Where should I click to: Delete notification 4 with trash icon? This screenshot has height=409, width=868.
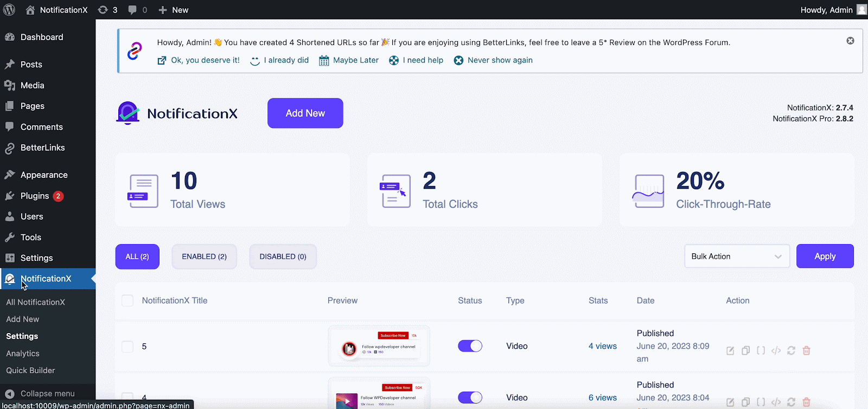pos(806,402)
